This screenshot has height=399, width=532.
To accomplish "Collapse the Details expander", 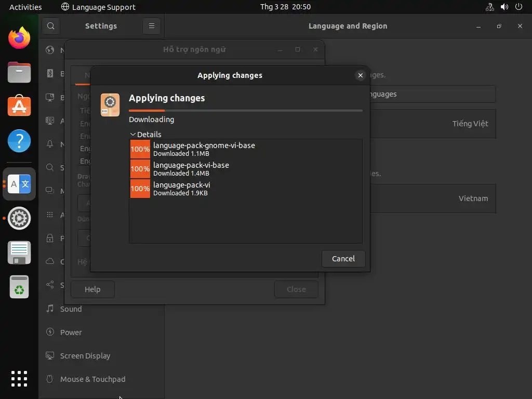I will 133,135.
